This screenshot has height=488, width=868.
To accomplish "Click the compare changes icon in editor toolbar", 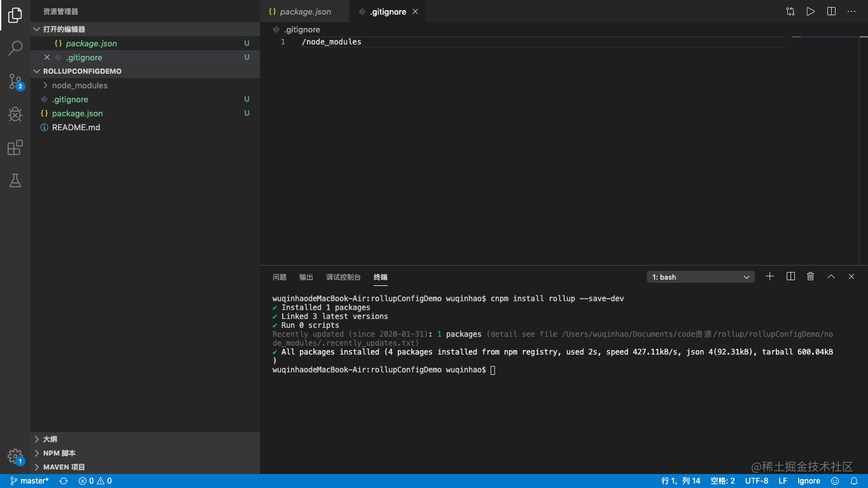I will click(790, 11).
